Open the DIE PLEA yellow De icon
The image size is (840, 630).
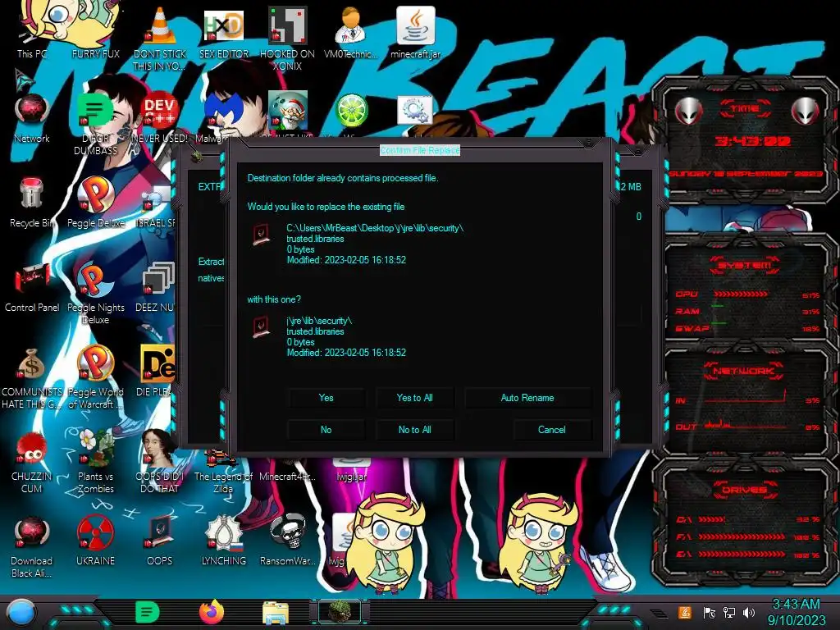click(x=157, y=363)
